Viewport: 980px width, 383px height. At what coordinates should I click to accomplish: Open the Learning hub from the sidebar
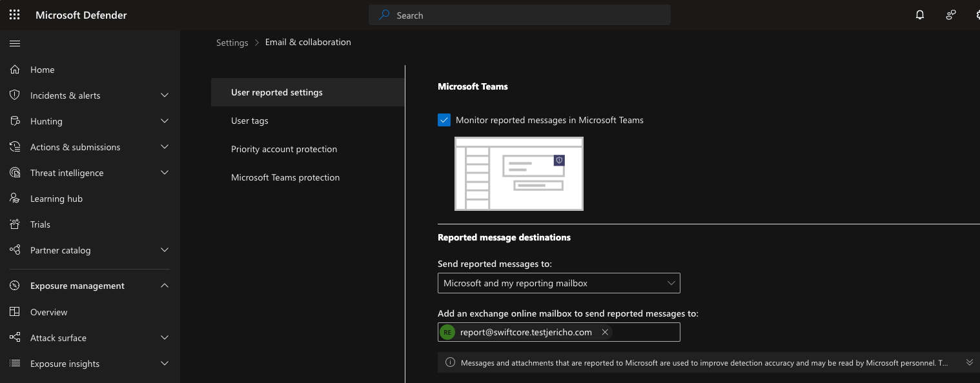click(x=15, y=198)
